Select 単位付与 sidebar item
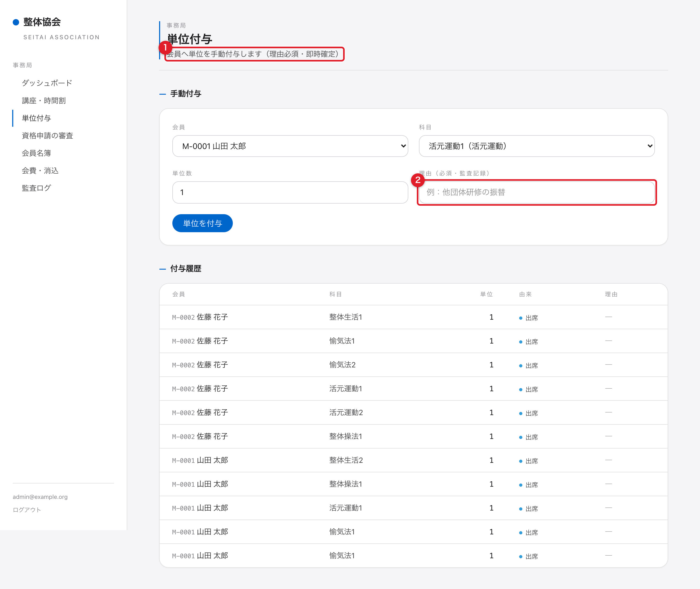 coord(36,118)
